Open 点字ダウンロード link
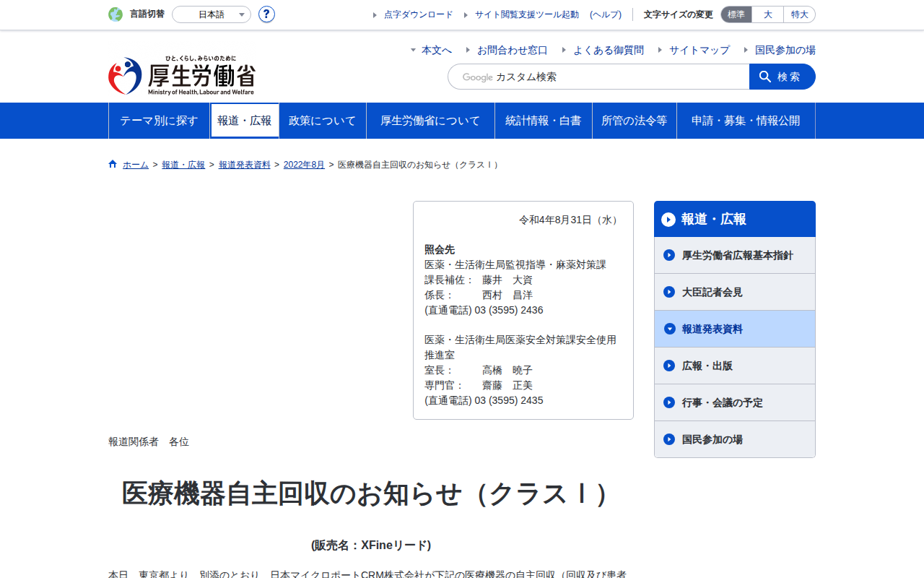The height and width of the screenshot is (578, 924). click(419, 14)
